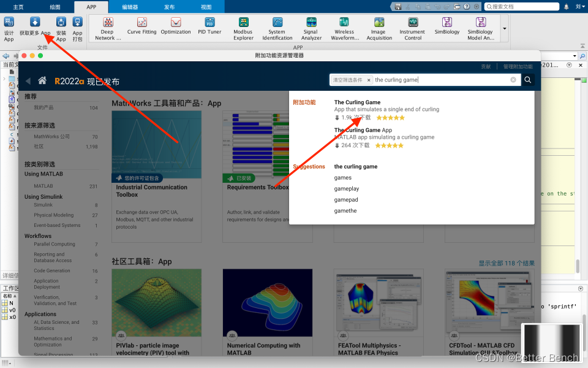The height and width of the screenshot is (368, 588).
Task: Open notifications bell icon
Action: click(x=566, y=6)
